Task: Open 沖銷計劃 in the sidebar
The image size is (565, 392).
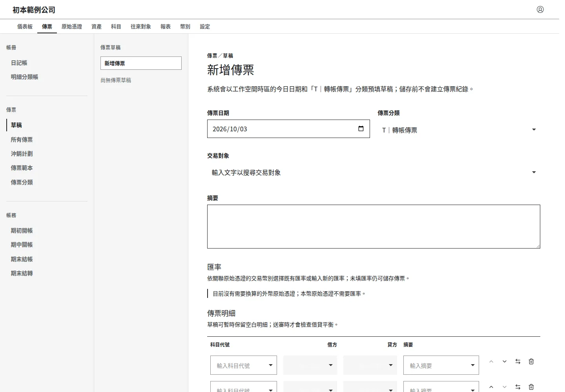Action: click(x=47, y=154)
